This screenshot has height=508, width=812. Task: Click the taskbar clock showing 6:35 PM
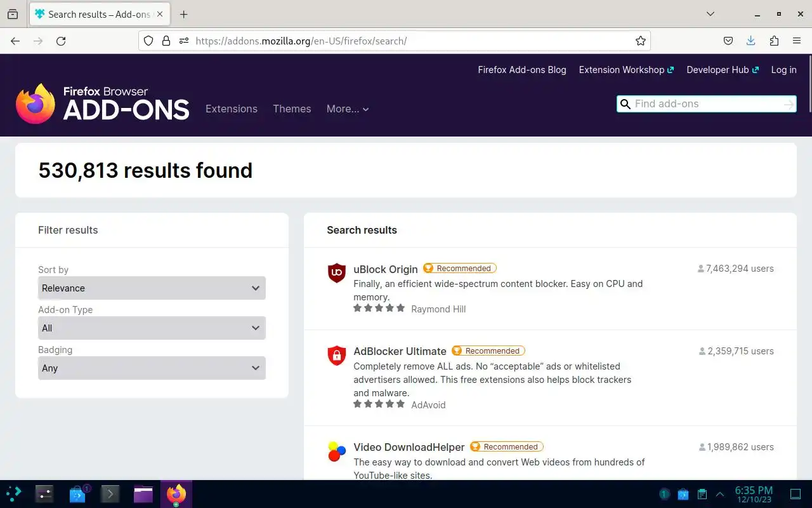[x=754, y=494]
